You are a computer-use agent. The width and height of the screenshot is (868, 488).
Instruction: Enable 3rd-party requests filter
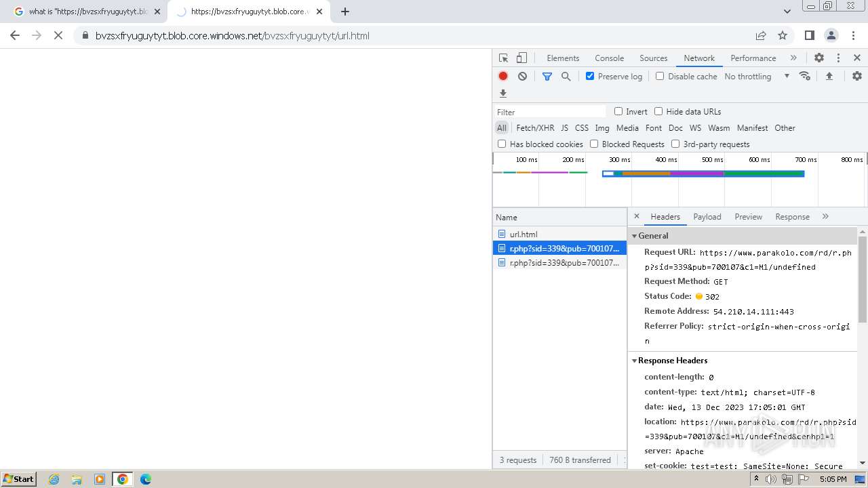pyautogui.click(x=675, y=144)
